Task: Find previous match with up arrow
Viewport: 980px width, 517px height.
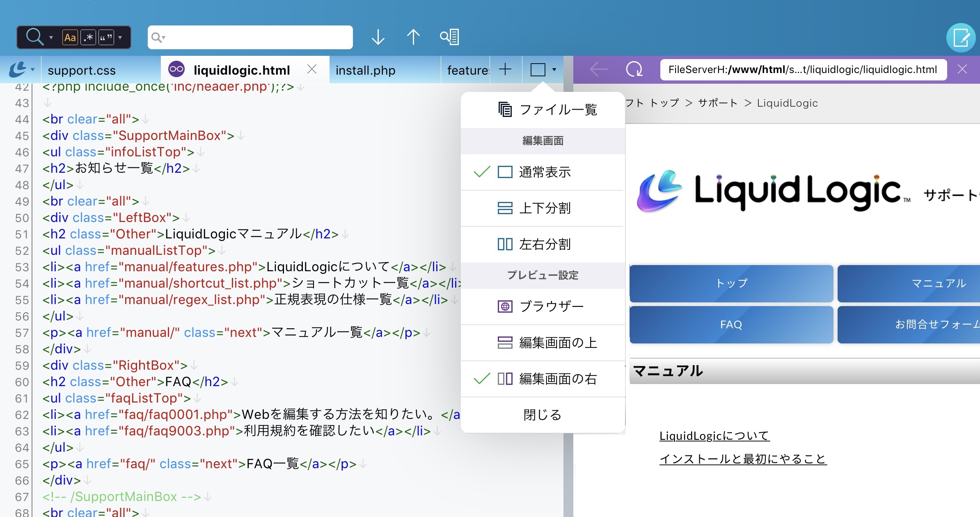Action: pos(413,37)
